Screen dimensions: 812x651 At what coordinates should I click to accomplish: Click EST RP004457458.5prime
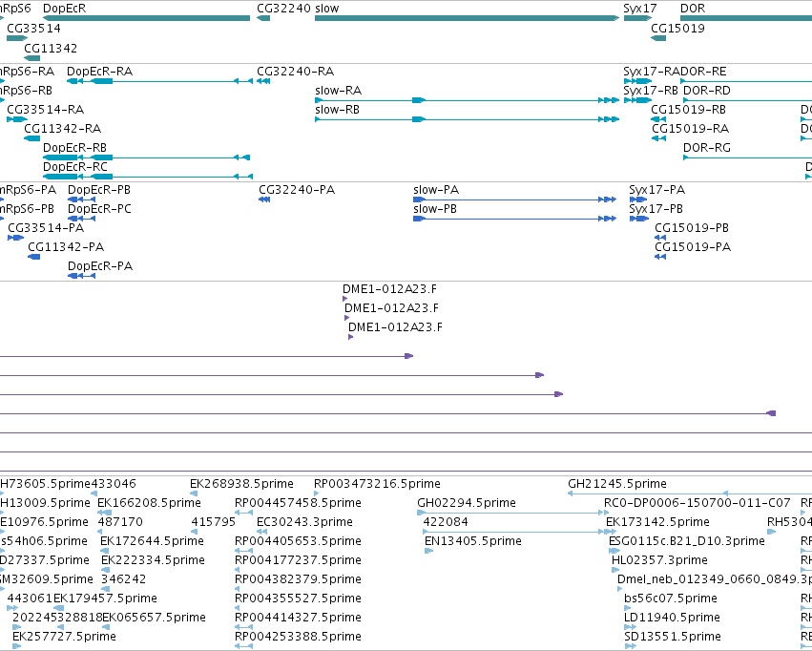click(x=243, y=513)
